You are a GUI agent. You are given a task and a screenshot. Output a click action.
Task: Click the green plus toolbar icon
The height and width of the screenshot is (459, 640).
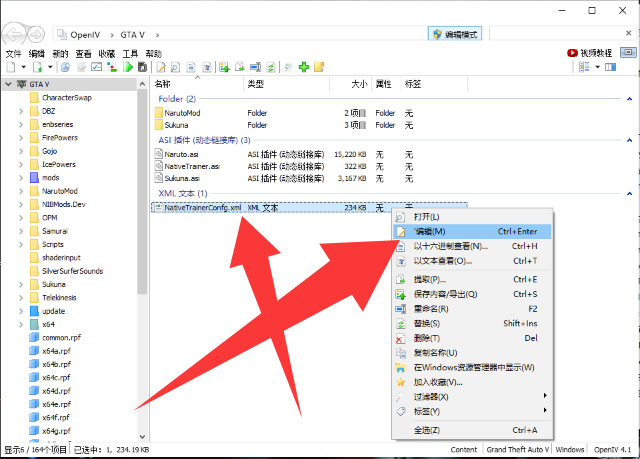304,67
